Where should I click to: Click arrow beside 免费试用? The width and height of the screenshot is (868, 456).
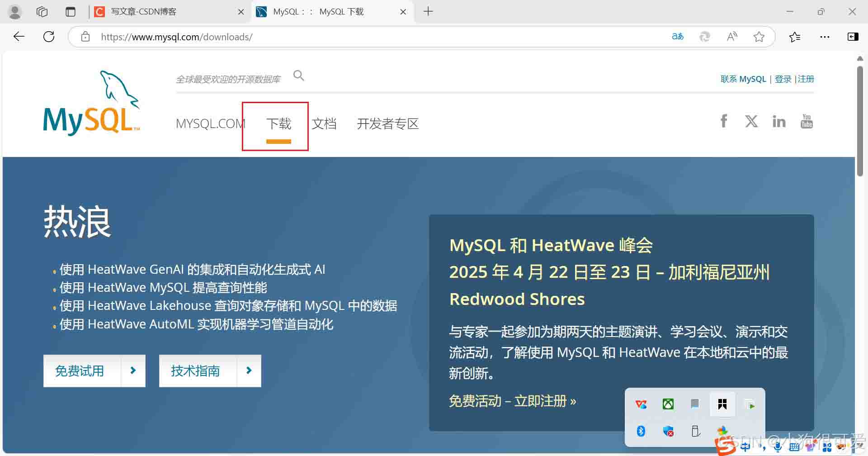coord(133,371)
